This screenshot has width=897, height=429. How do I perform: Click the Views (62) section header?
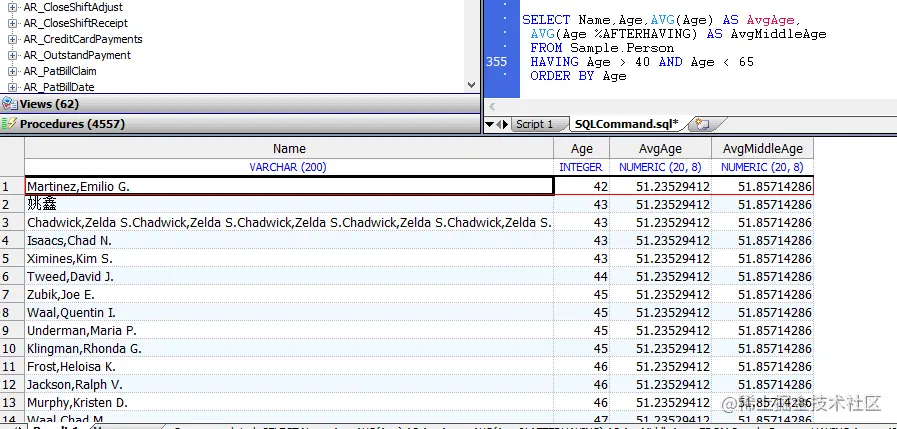tap(240, 104)
